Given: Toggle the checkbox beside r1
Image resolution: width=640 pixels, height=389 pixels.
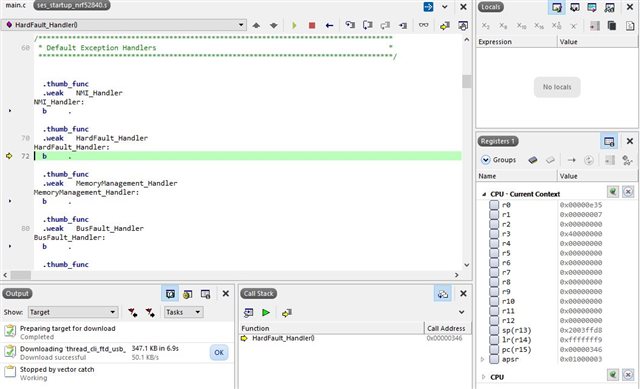Looking at the screenshot, I should pos(494,215).
